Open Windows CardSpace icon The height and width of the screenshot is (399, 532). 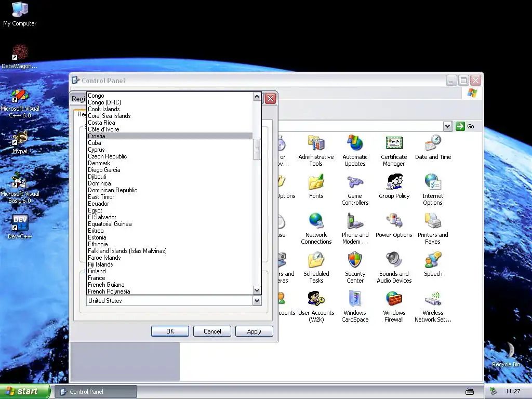(x=355, y=307)
